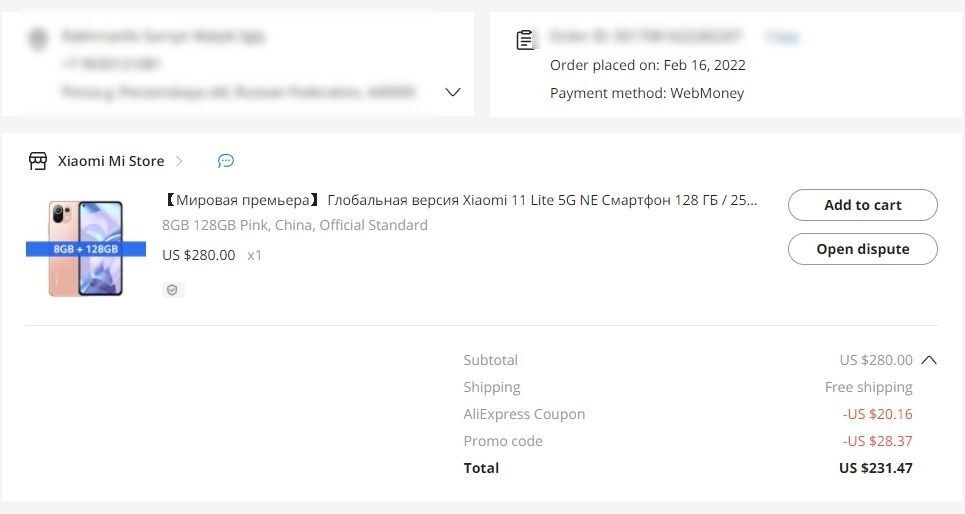Click the pink Xiaomi phone product thumbnail
Viewport: 965px width, 514px height.
[x=86, y=248]
